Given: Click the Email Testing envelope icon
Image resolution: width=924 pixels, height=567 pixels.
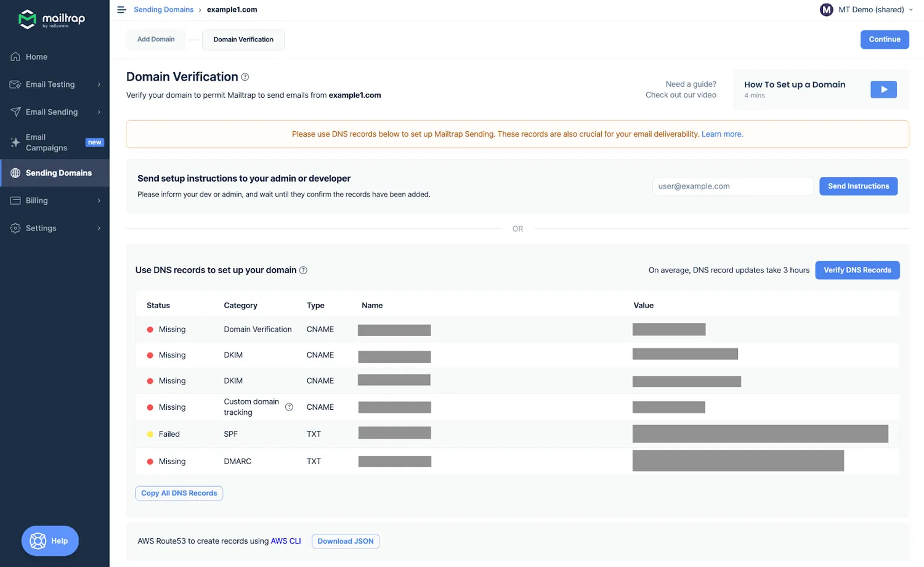Looking at the screenshot, I should (15, 84).
